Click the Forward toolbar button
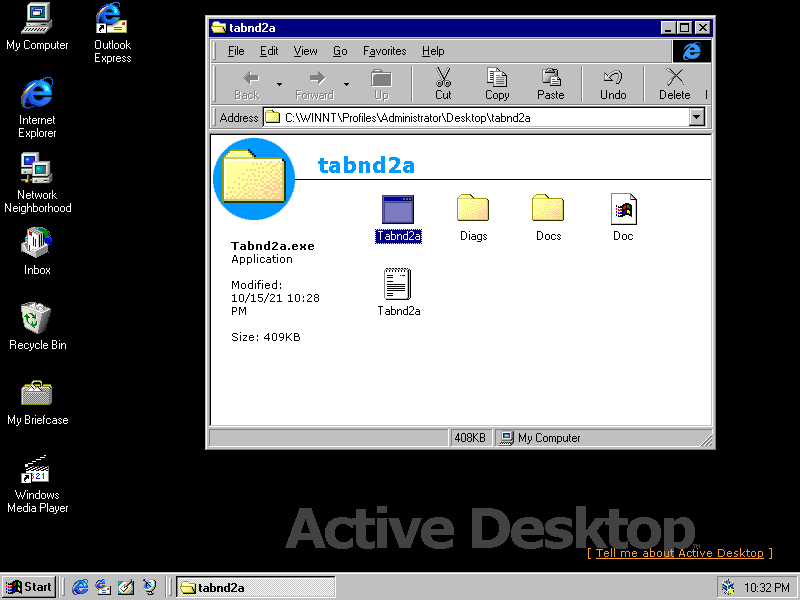 point(314,84)
